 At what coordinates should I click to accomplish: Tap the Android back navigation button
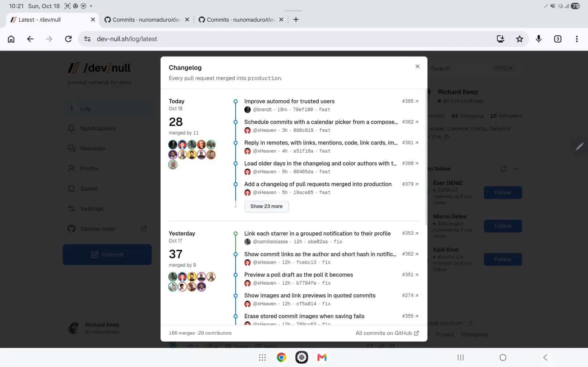tap(545, 357)
